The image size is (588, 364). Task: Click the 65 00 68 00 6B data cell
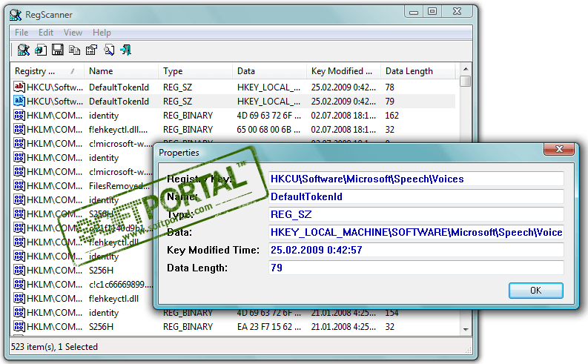pyautogui.click(x=268, y=129)
